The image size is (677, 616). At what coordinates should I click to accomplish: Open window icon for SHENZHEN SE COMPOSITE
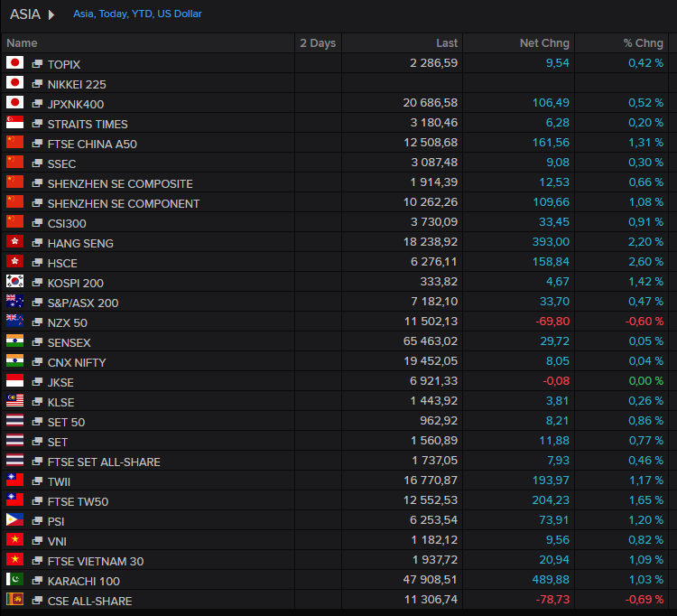click(37, 183)
